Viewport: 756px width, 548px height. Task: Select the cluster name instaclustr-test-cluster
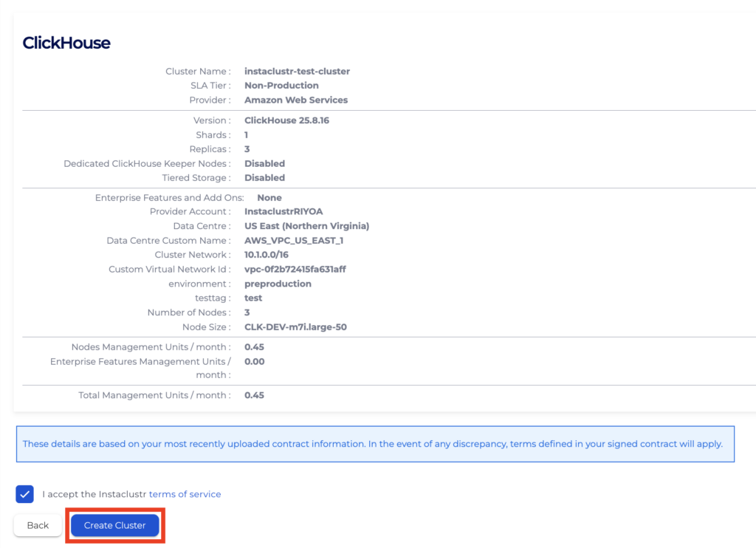[297, 72]
